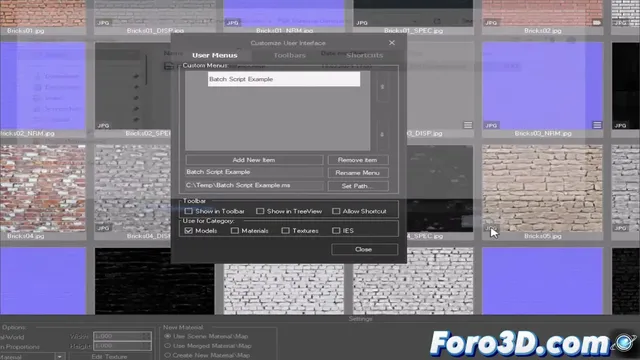Click the Edit Texture button

(109, 356)
